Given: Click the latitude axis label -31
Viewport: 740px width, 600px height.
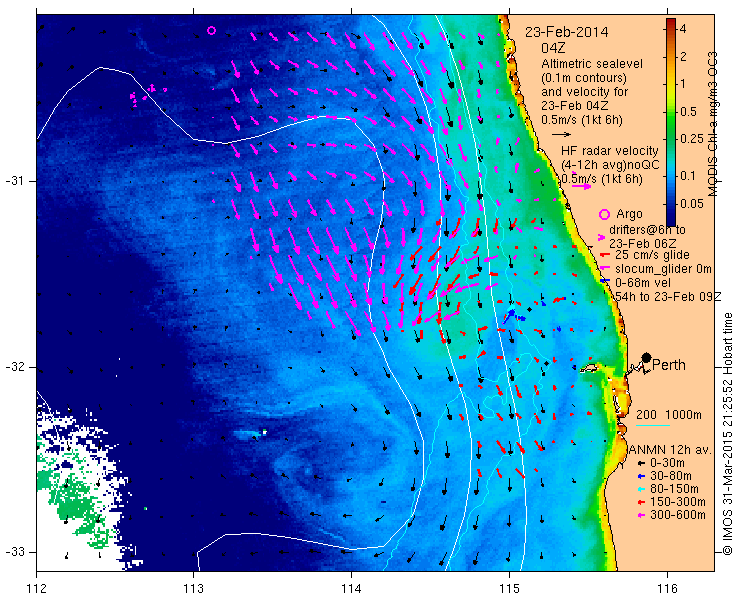Looking at the screenshot, I should coord(14,181).
